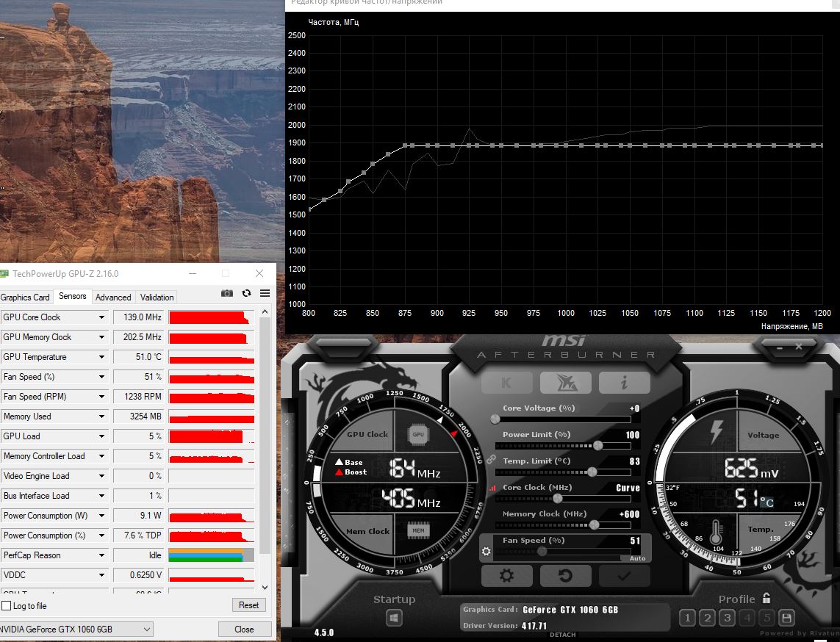Open GPU Temperature sensor dropdown

(x=101, y=356)
